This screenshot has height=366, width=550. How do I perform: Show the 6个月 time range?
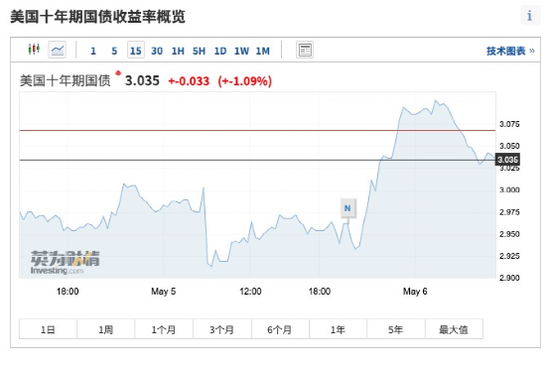[x=280, y=329]
